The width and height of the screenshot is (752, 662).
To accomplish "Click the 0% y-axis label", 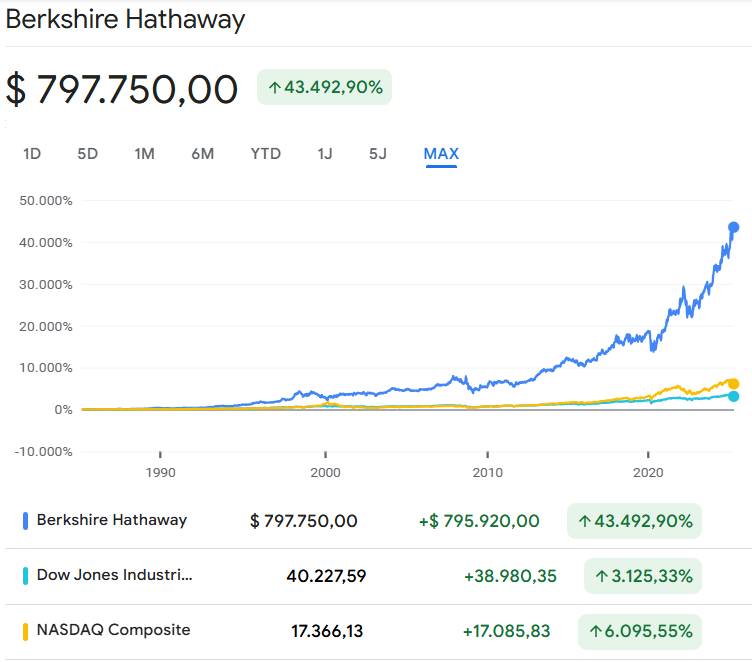I will pos(63,410).
